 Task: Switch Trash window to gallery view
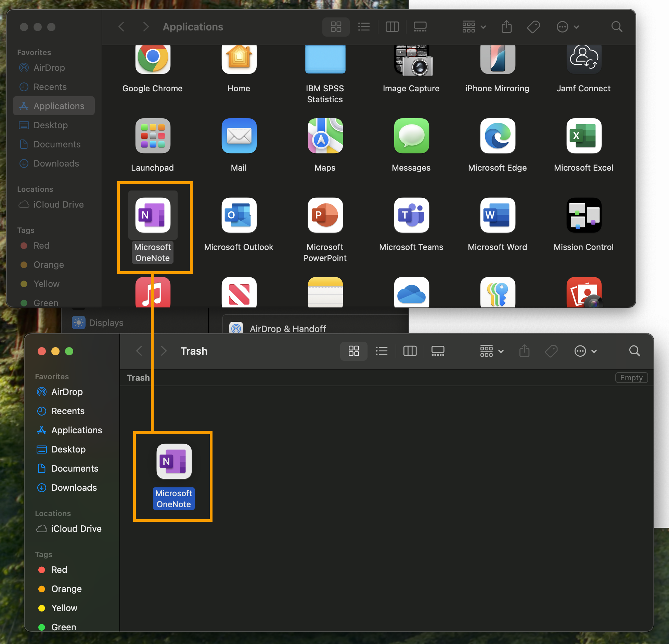pyautogui.click(x=438, y=351)
